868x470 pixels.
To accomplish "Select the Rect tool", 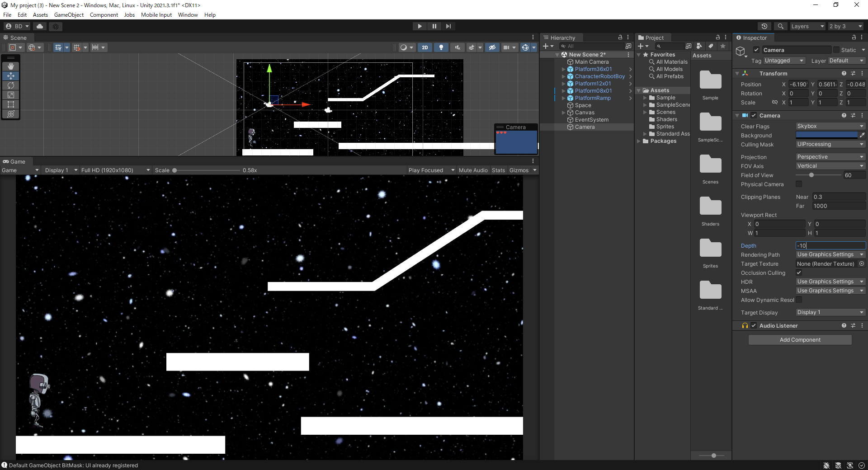I will coord(11,104).
